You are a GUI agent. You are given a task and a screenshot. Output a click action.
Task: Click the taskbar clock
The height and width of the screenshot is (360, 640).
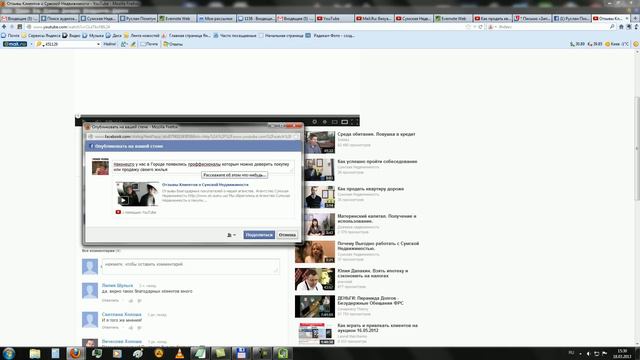pyautogui.click(x=622, y=353)
